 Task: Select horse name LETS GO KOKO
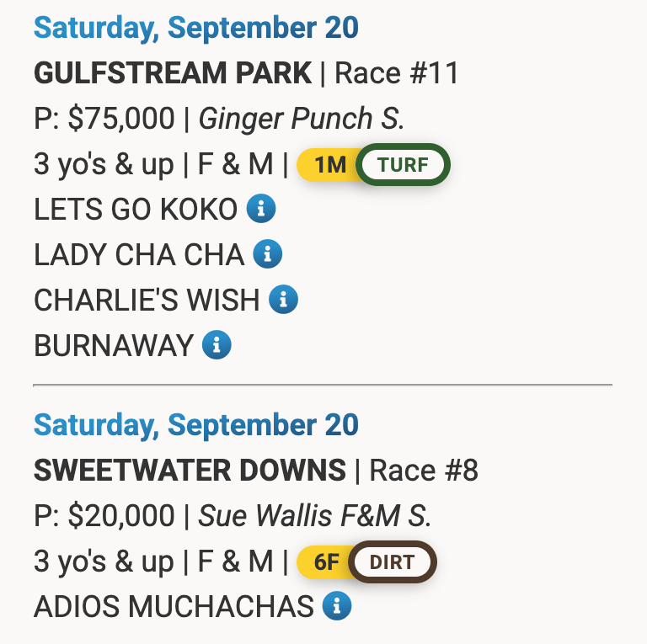(136, 210)
